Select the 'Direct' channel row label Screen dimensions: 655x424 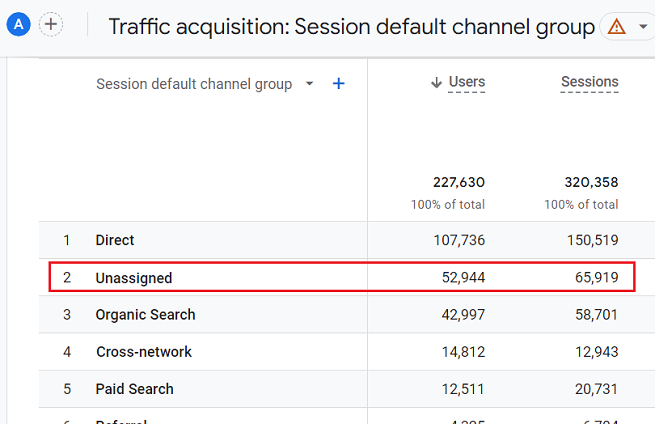[115, 240]
